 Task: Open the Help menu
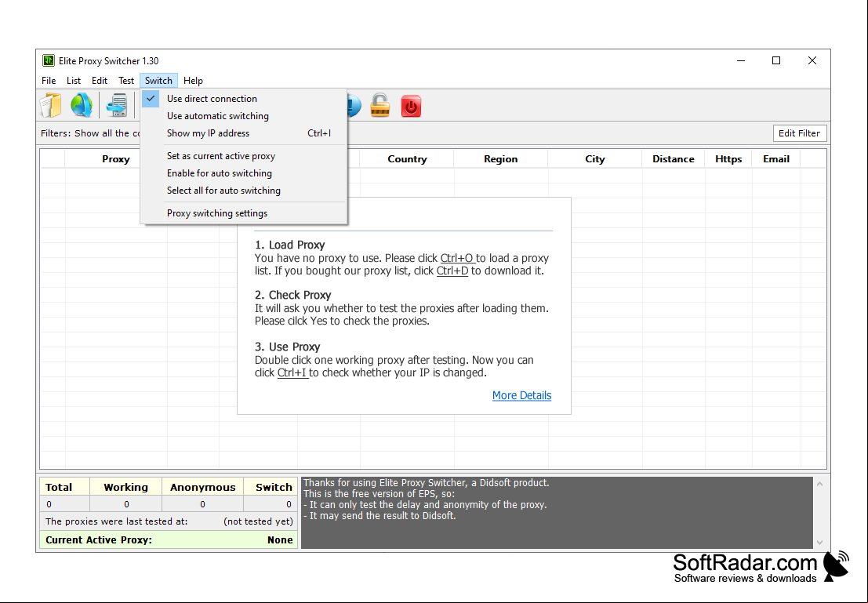pos(193,80)
